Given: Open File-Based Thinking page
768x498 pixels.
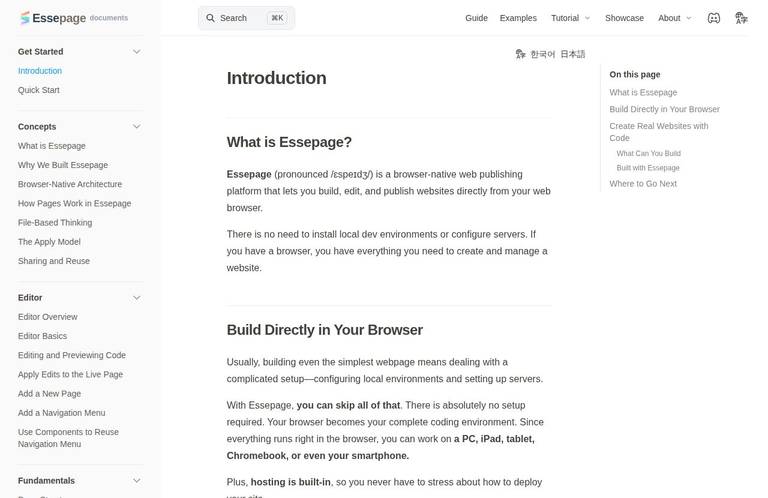Looking at the screenshot, I should coord(55,222).
